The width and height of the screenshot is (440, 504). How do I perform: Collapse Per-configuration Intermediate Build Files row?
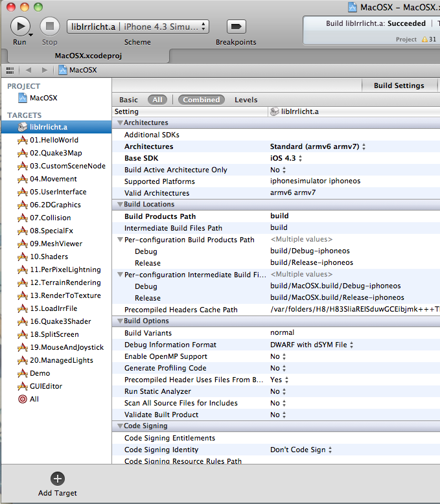(x=120, y=275)
